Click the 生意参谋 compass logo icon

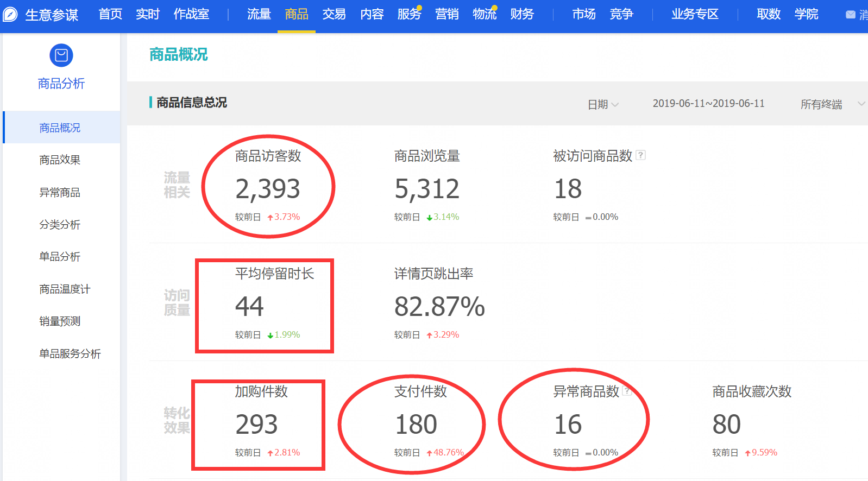click(10, 14)
